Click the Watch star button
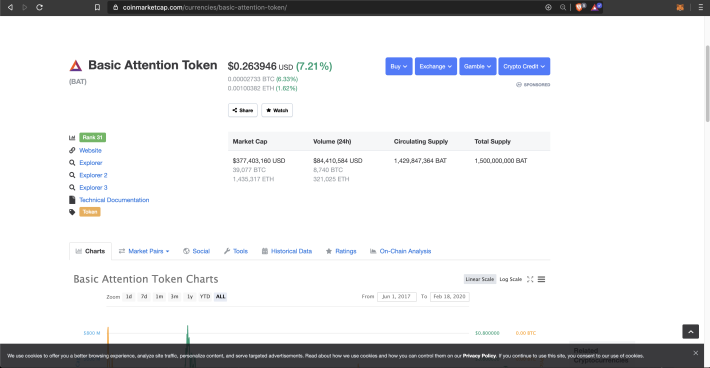Screen dimensions: 710x368 pos(277,110)
